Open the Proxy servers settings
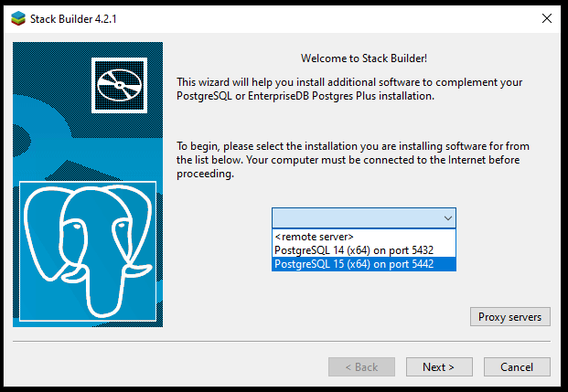The height and width of the screenshot is (392, 568). [510, 317]
